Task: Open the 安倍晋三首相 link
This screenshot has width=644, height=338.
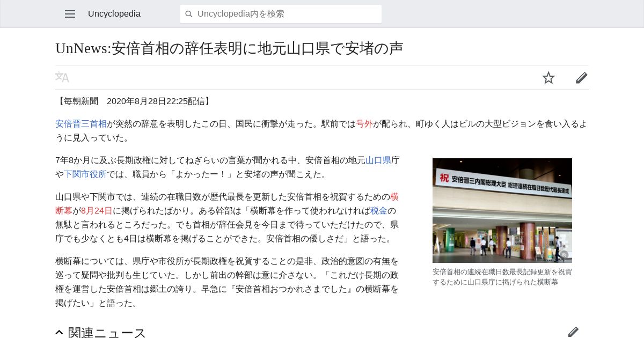Action: point(81,124)
